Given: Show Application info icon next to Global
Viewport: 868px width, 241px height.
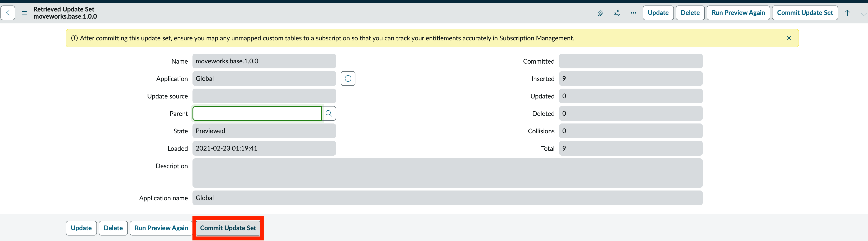Looking at the screenshot, I should [x=348, y=79].
